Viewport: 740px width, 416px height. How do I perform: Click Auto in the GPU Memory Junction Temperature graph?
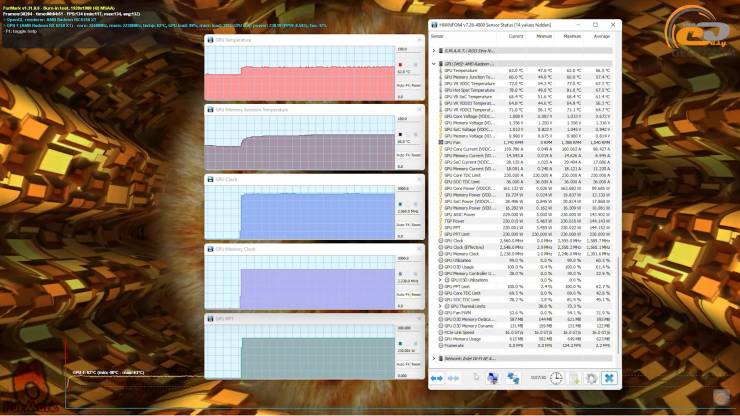point(400,155)
